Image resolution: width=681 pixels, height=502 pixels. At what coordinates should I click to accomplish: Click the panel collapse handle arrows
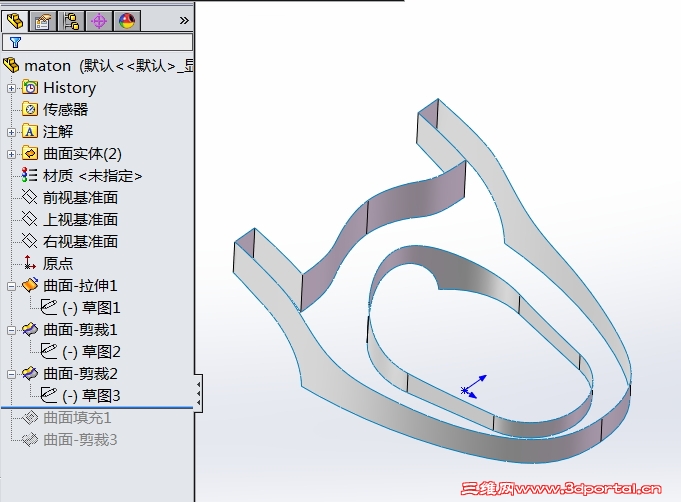click(x=198, y=393)
